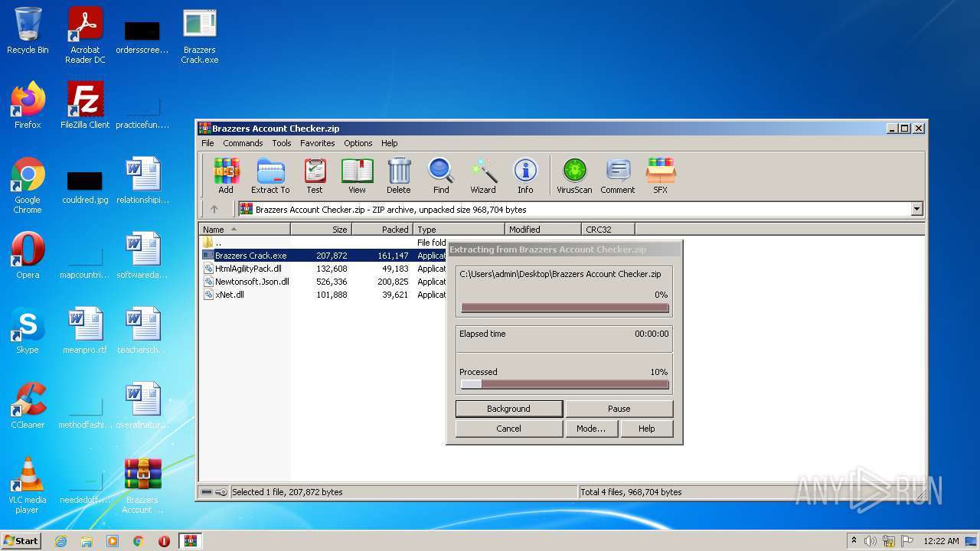Screen dimensions: 980x551
Task: Launch the Wizard toolbar icon
Action: (x=483, y=176)
